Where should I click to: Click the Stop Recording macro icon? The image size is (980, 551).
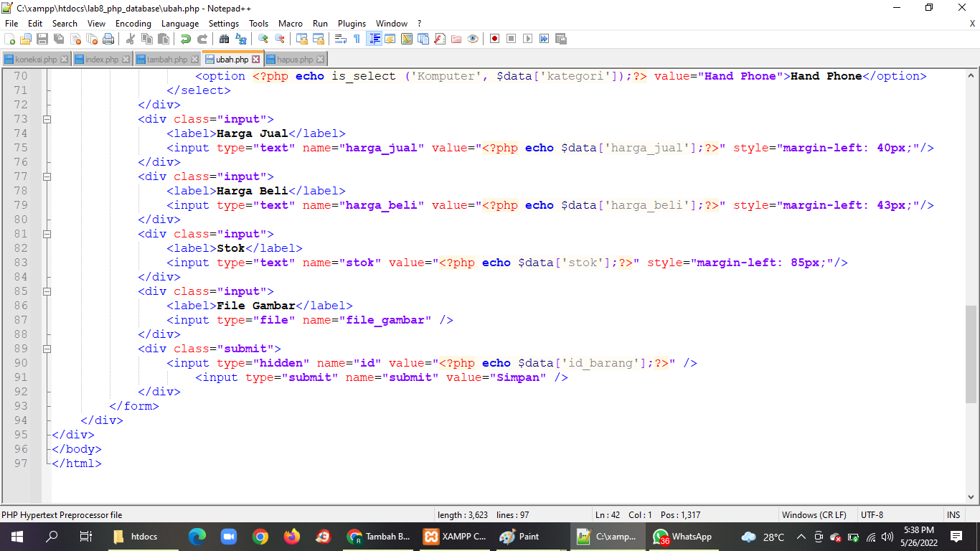click(511, 38)
